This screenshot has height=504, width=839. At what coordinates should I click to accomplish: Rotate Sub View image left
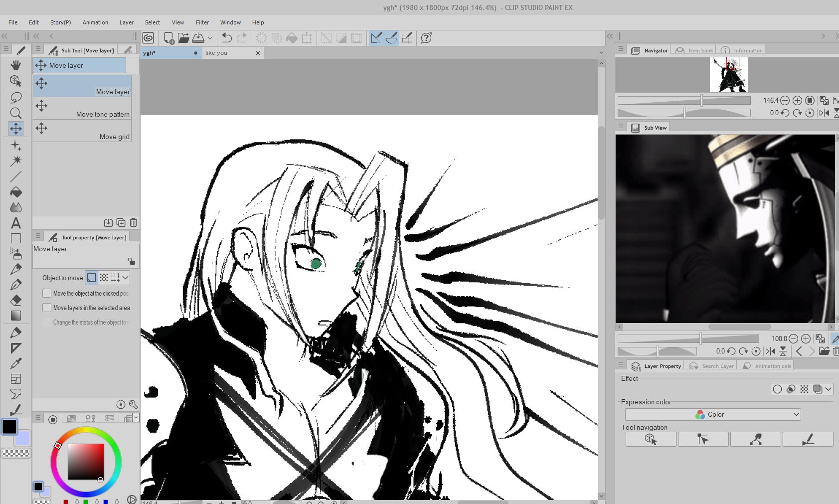(731, 351)
